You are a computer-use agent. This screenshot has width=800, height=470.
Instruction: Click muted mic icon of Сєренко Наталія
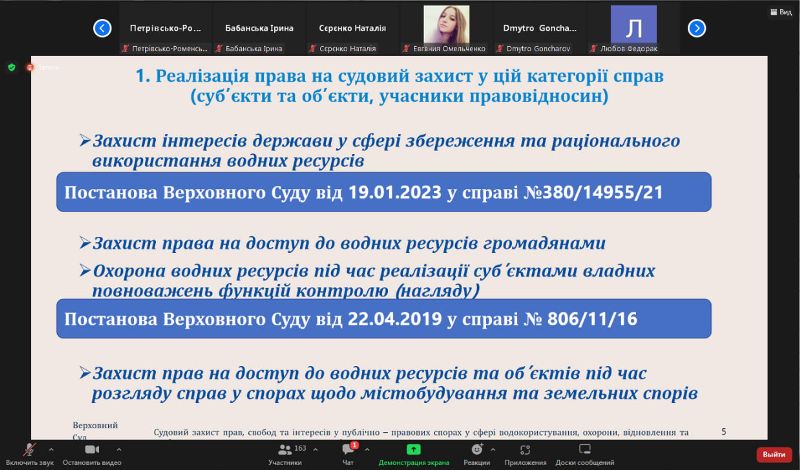[x=313, y=48]
